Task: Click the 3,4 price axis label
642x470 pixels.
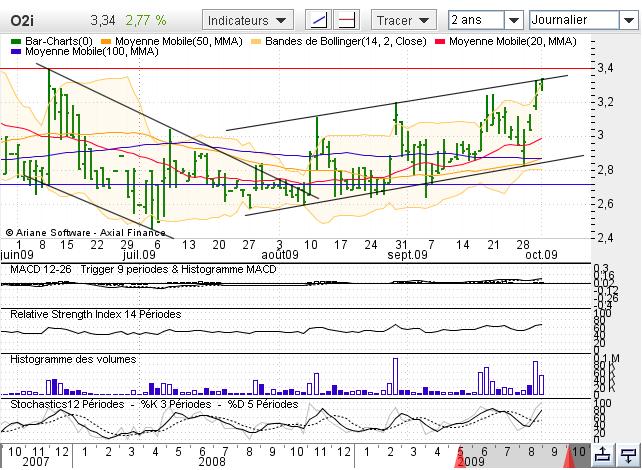Action: pos(606,68)
